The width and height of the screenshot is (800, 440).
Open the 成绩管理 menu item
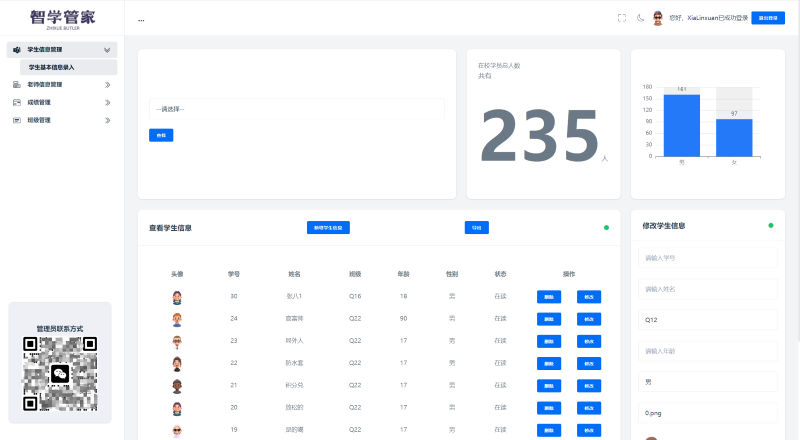(x=40, y=102)
